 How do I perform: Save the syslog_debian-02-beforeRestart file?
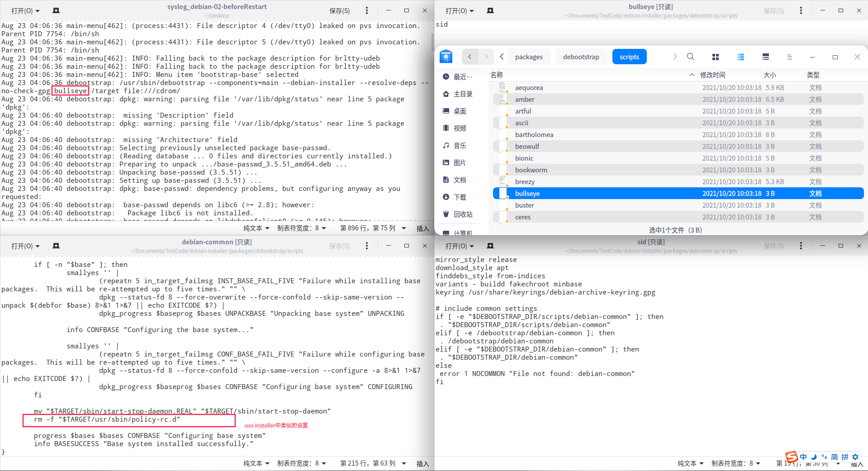(339, 11)
